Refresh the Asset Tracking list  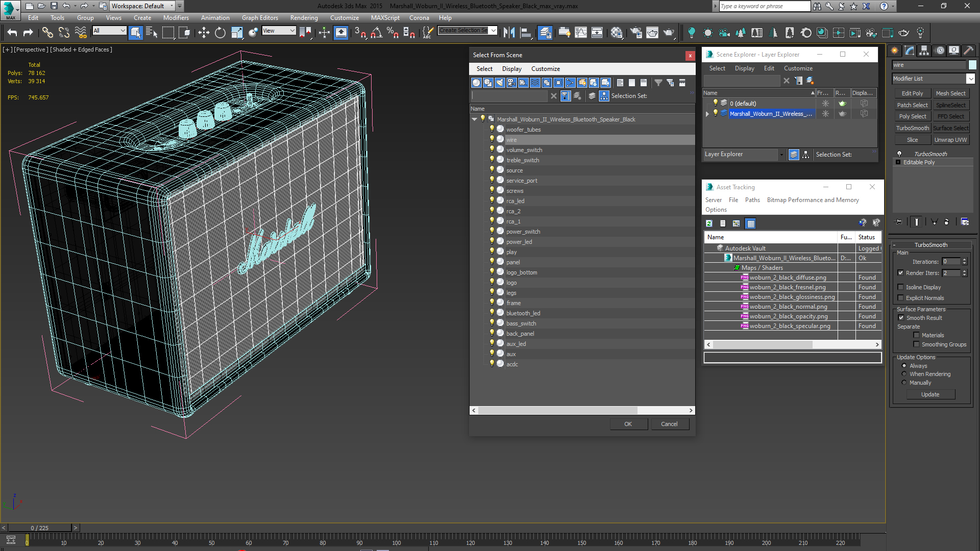tap(709, 223)
